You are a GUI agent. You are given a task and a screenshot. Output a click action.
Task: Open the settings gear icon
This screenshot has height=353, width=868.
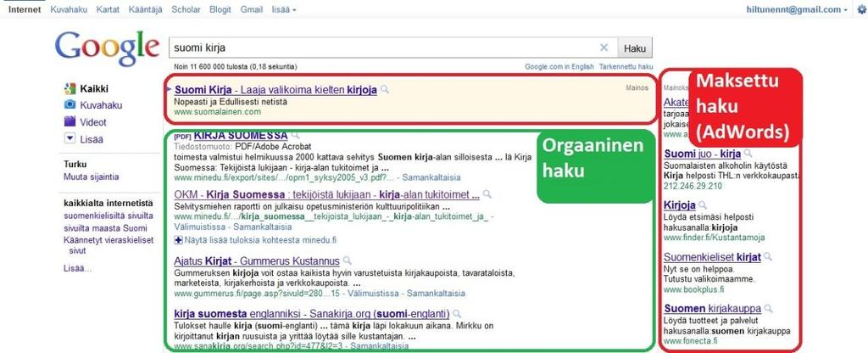point(860,9)
